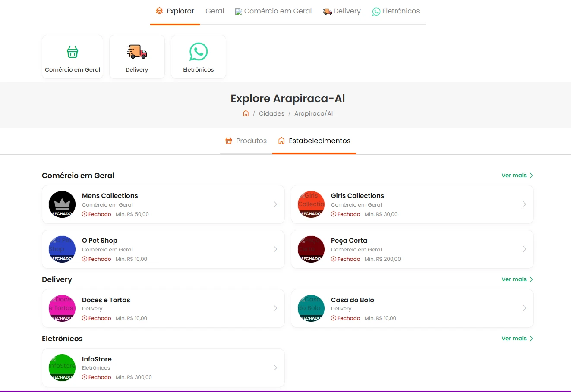This screenshot has width=571, height=392.
Task: Click the closed status icon for O Pet Shop
Action: (85, 259)
